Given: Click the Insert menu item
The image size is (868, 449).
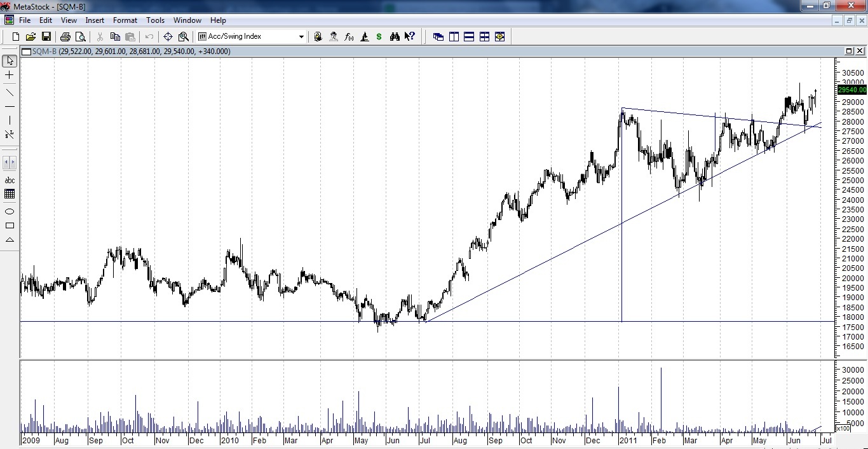Looking at the screenshot, I should pyautogui.click(x=95, y=20).
